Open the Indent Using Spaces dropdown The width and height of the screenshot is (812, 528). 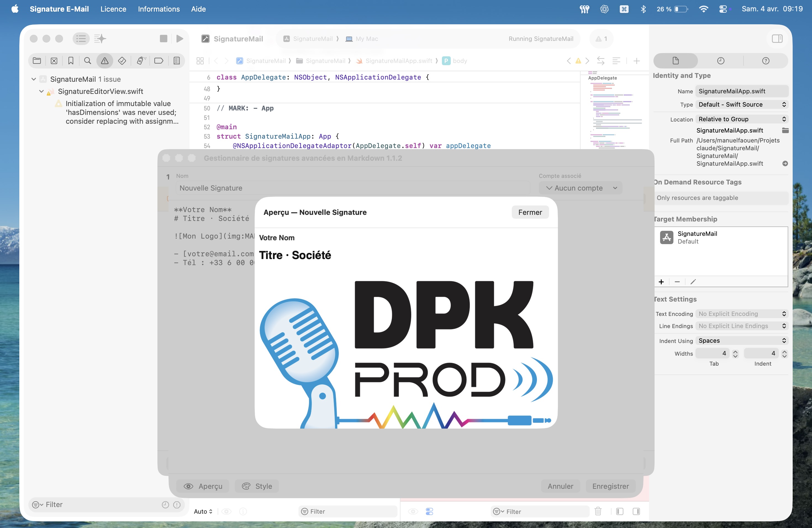pyautogui.click(x=742, y=340)
